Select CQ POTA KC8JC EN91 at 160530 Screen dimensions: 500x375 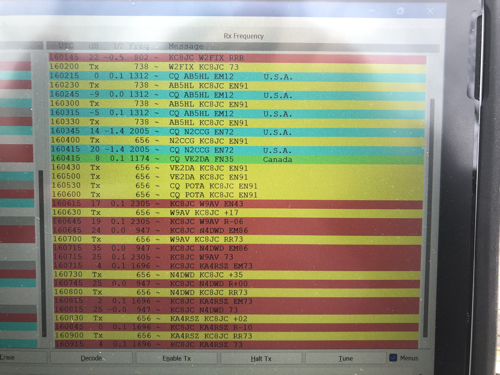[237, 186]
